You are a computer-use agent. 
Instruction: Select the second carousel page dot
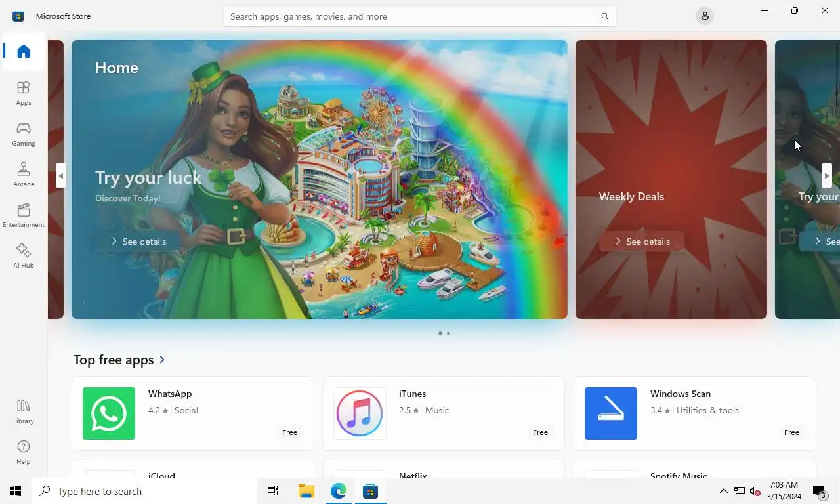click(x=448, y=333)
